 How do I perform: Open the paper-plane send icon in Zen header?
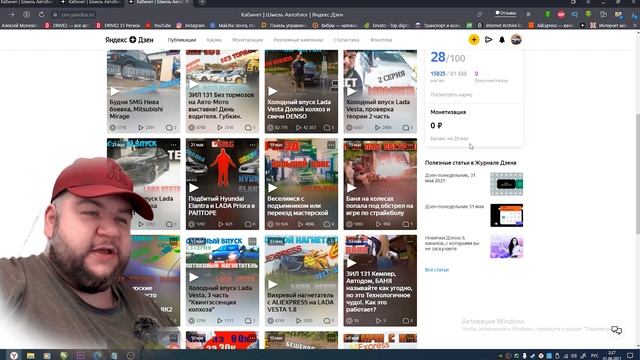488,40
